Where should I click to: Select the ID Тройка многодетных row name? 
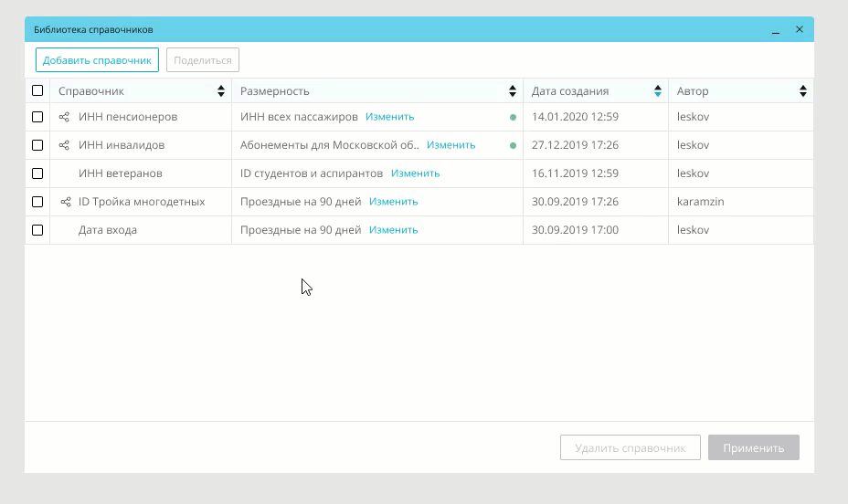click(142, 202)
